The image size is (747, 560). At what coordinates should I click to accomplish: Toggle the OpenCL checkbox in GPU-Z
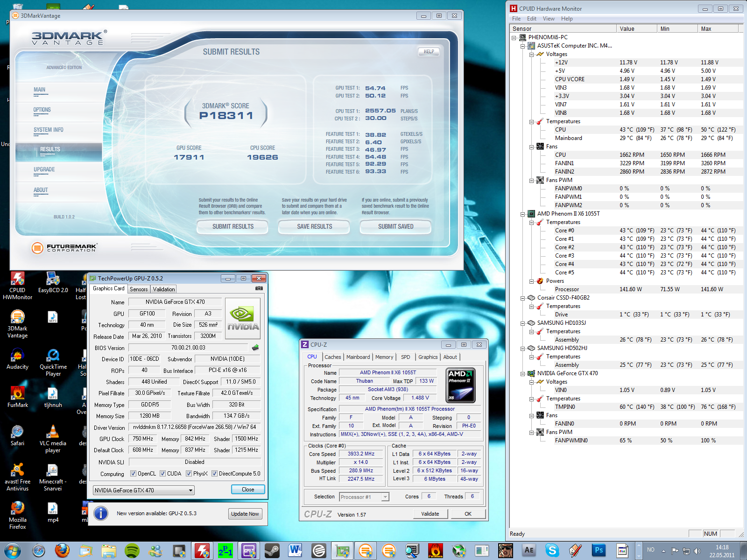[133, 474]
